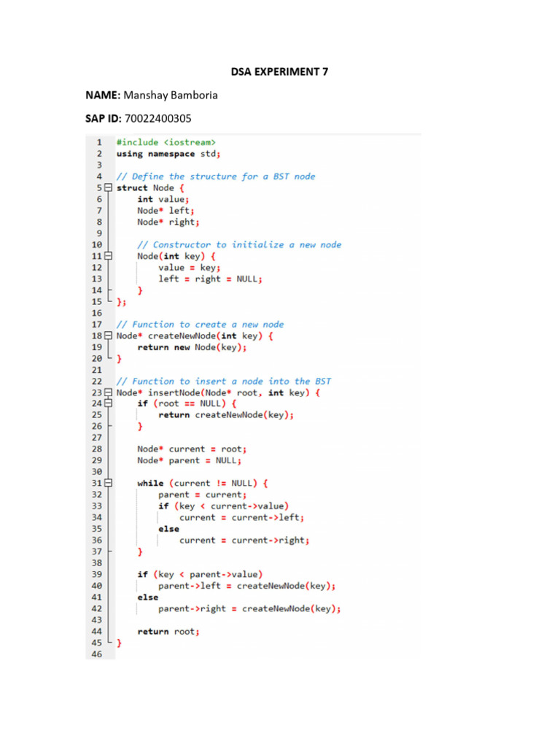
Task: Click the 'Node* right;' declaration
Action: [x=168, y=222]
